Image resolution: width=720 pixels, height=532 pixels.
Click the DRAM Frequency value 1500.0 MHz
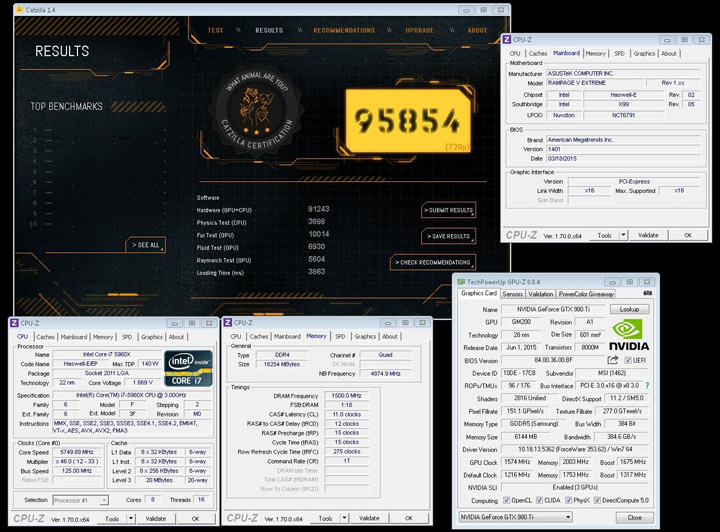pyautogui.click(x=347, y=396)
